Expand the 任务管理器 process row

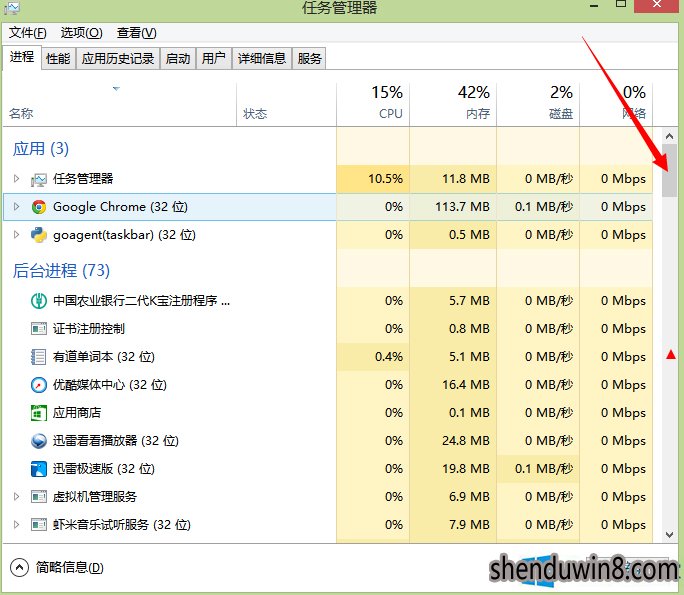[x=16, y=178]
